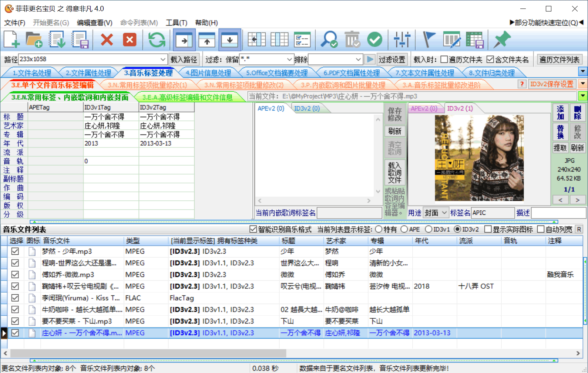Screen dimensions: 588x373
Task: Click the red X remove icon
Action: tap(107, 40)
